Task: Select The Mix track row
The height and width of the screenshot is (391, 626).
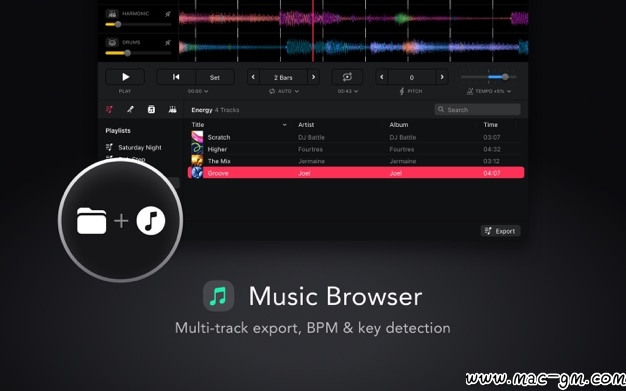Action: tap(356, 161)
